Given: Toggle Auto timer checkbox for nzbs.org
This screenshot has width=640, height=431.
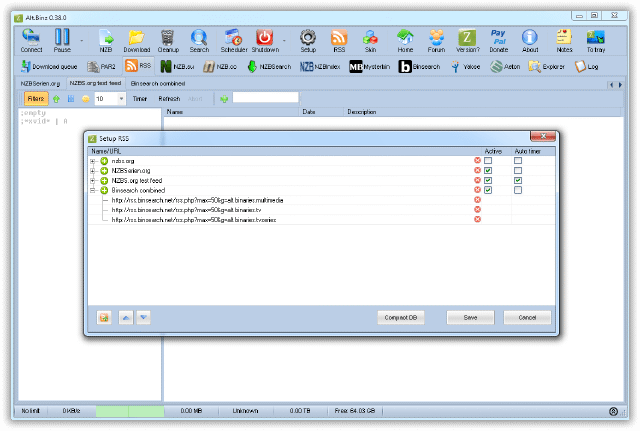Looking at the screenshot, I should point(518,160).
